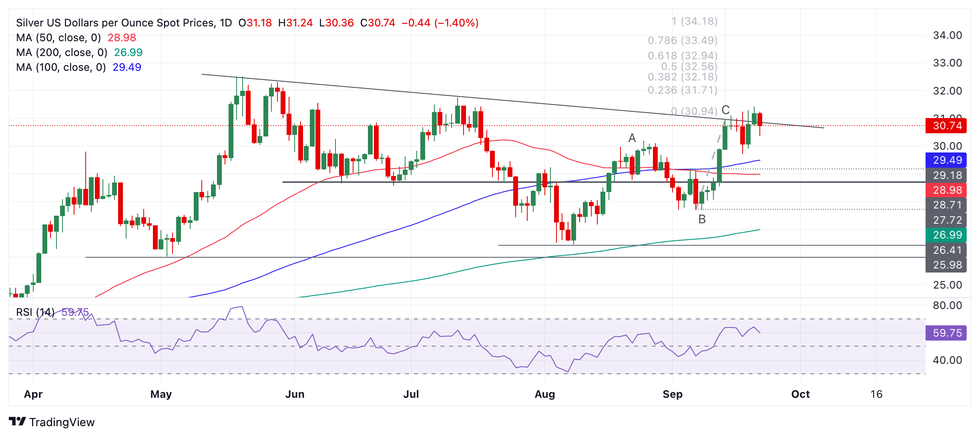Viewport: 980px width, 437px height.
Task: Click the MA (50, close, 0) legend
Action: [x=58, y=38]
